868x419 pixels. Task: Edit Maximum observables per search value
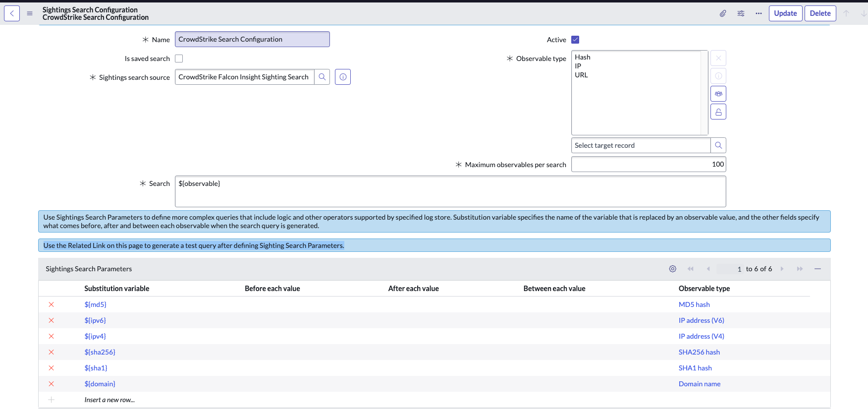649,164
